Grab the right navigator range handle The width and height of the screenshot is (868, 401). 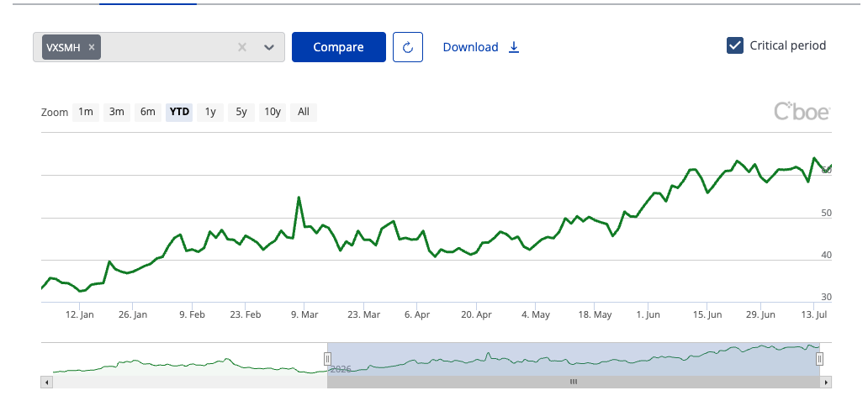pyautogui.click(x=819, y=359)
